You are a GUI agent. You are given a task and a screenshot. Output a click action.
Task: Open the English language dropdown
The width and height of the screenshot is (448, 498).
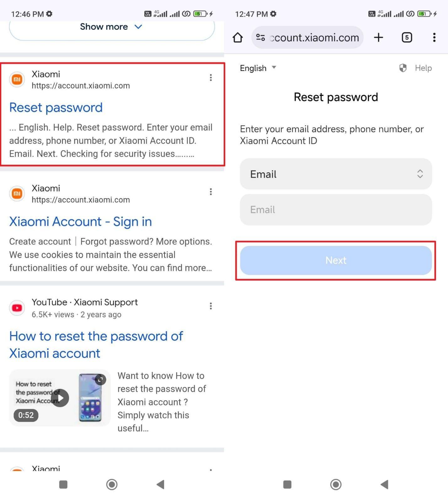click(258, 68)
